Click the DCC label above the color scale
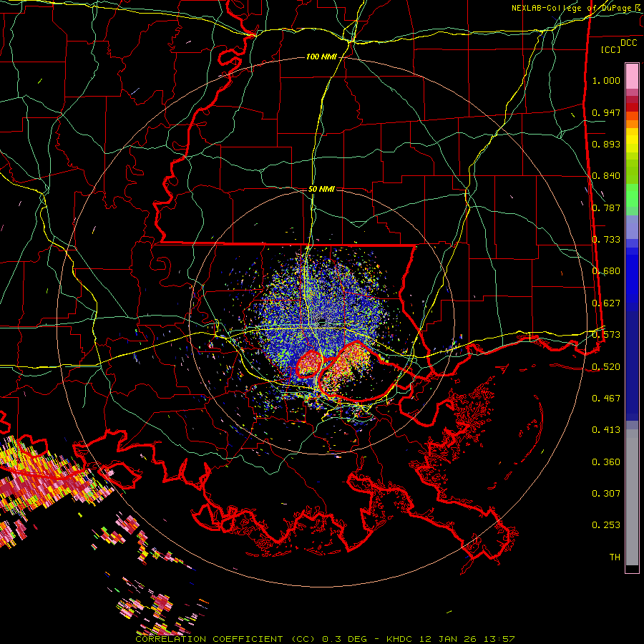 [x=628, y=43]
